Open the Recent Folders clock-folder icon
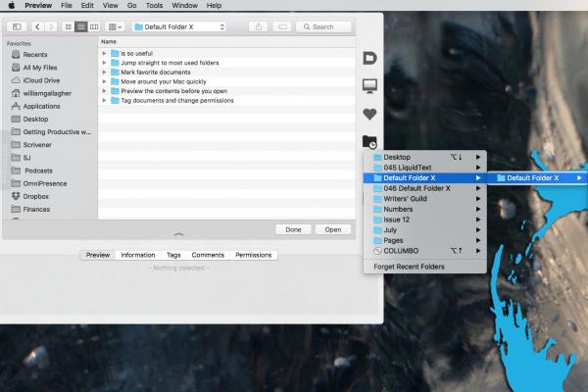 click(369, 142)
